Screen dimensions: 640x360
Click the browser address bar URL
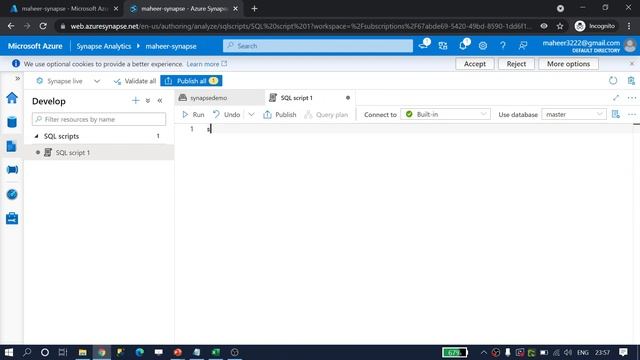tap(301, 26)
